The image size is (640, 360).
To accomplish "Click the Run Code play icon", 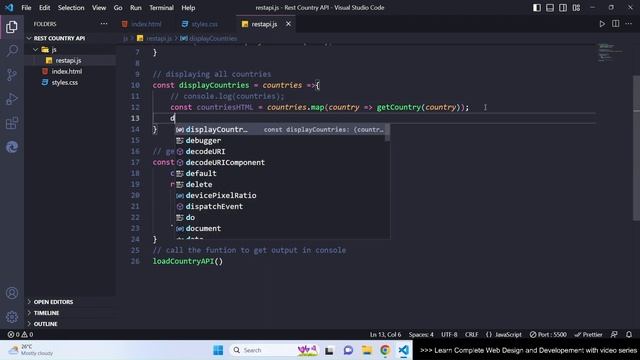I will (602, 24).
